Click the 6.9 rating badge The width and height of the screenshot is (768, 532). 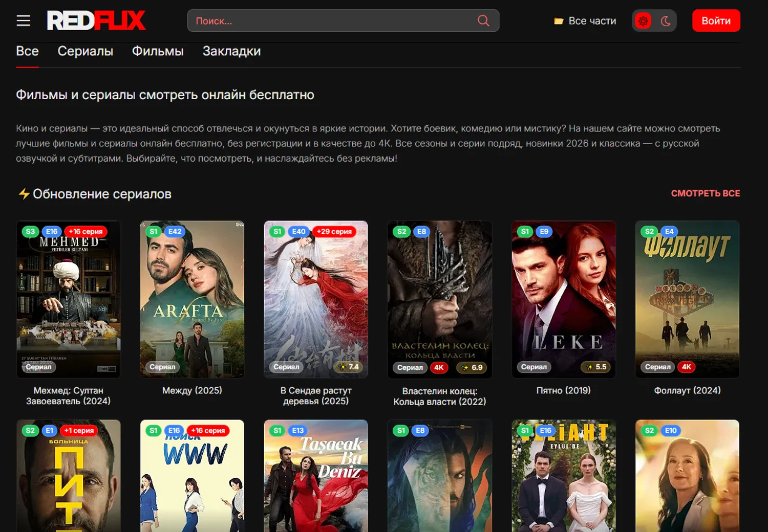point(472,367)
